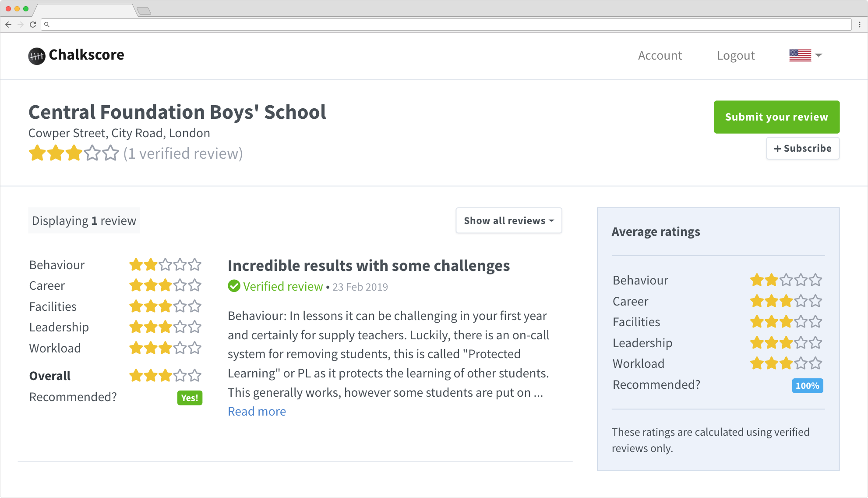Click the Recommended? label in the review
868x498 pixels.
tap(73, 397)
